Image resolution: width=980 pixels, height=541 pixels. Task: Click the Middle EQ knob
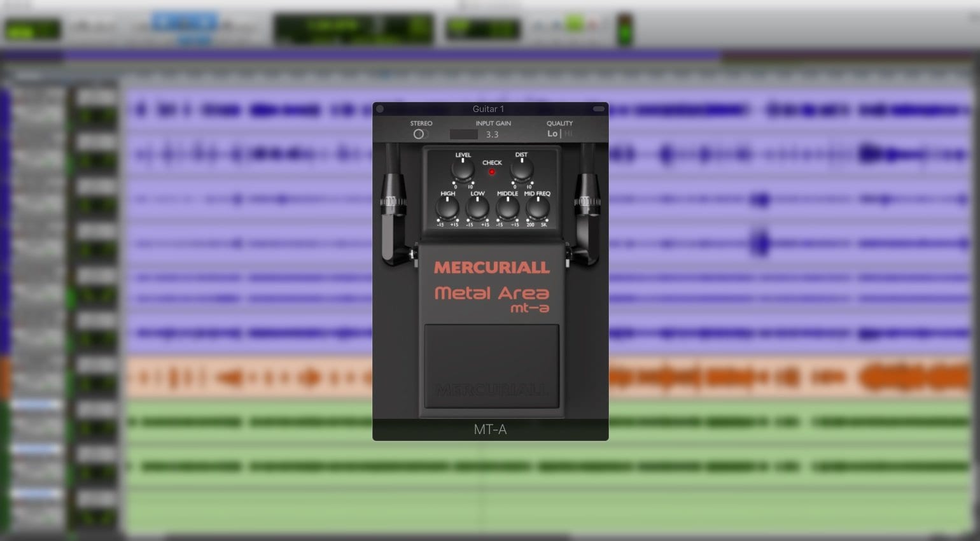(507, 208)
